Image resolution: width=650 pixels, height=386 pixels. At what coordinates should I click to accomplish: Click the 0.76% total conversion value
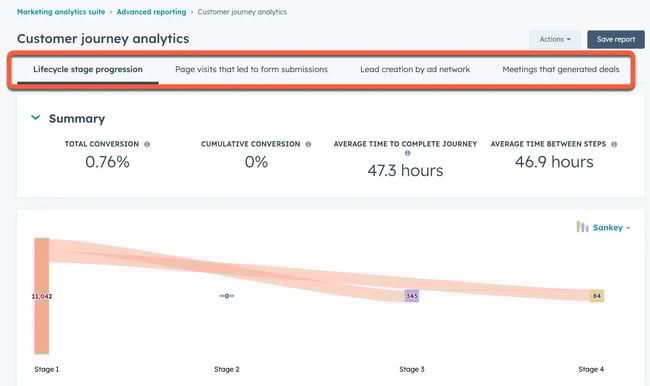click(x=107, y=162)
